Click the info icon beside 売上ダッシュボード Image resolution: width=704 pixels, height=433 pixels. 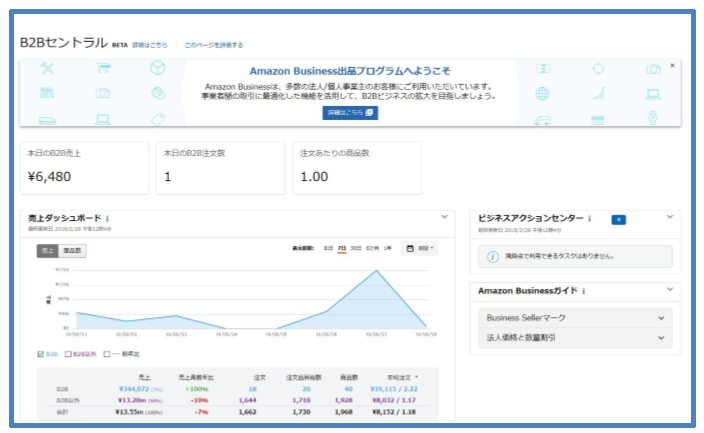(107, 219)
